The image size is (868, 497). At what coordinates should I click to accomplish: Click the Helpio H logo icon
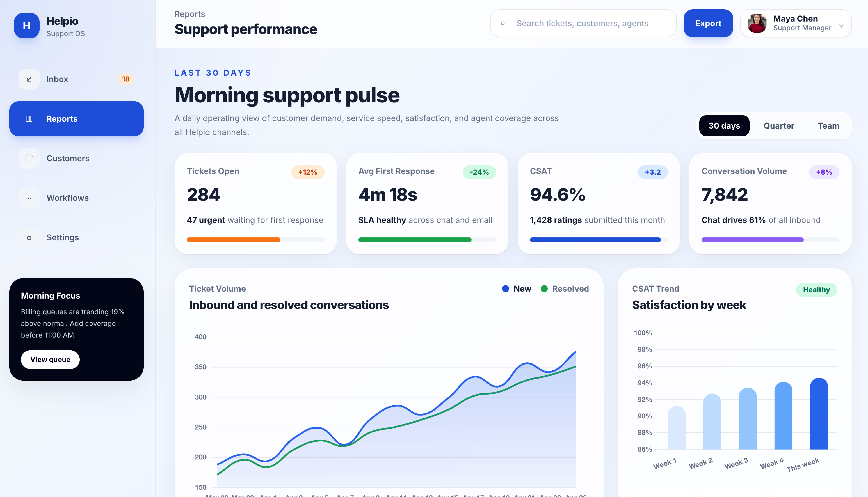[x=27, y=26]
